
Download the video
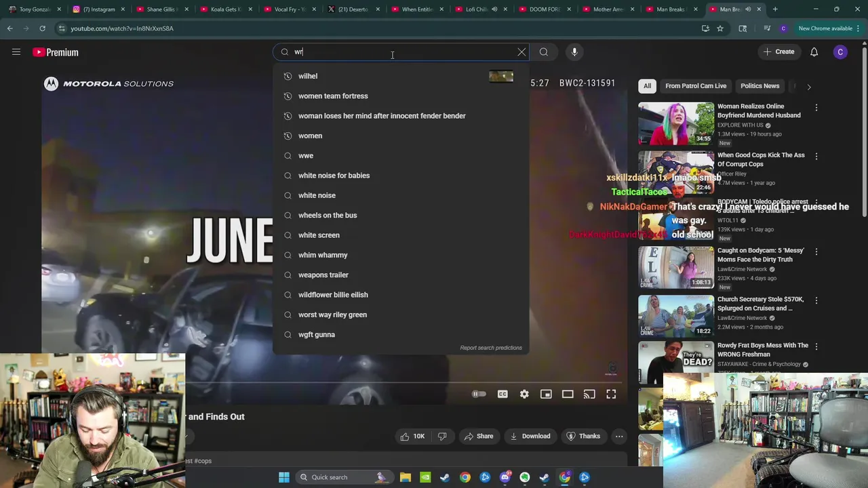(530, 436)
